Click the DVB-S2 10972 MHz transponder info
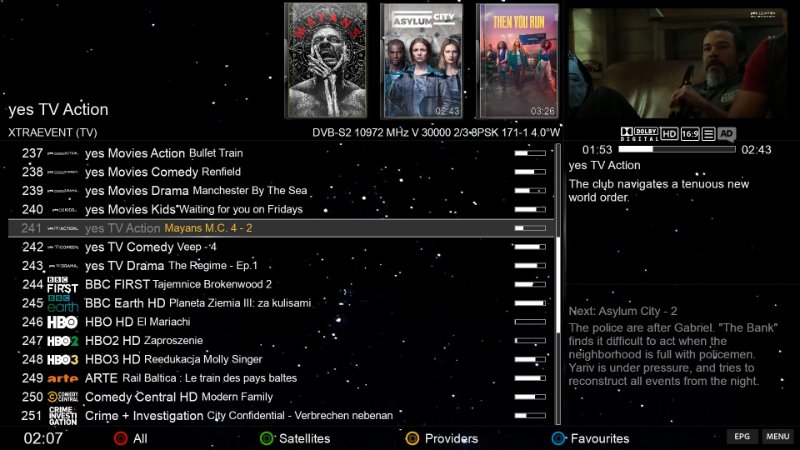The height and width of the screenshot is (450, 800). 436,133
